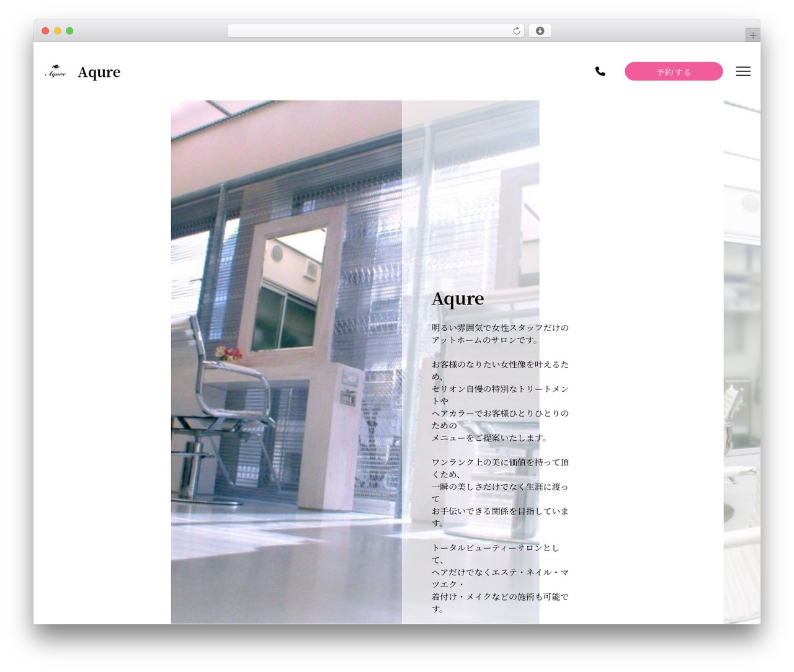
Task: Click the paragraph starting トータルビューティーサロン
Action: pos(500,578)
